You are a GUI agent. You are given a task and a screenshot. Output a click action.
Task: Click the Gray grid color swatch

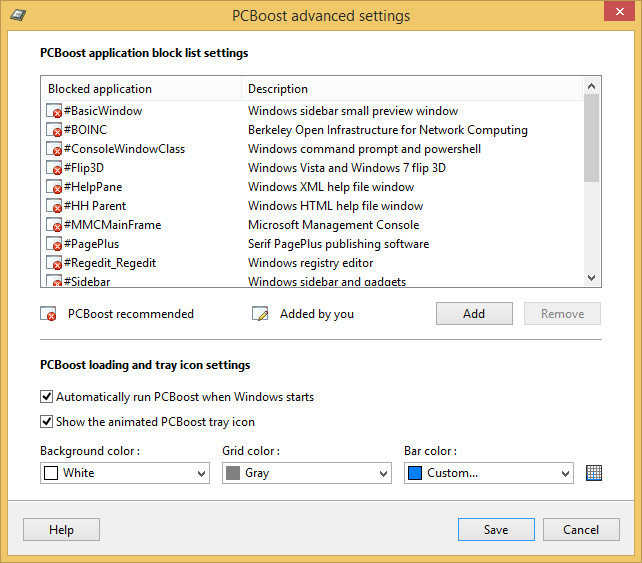(x=233, y=473)
